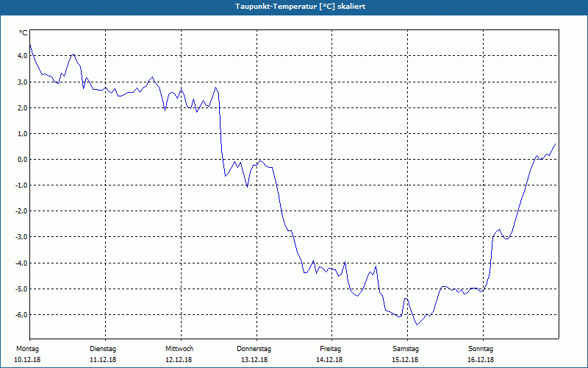Click the 16.12.18 date label

coord(481,360)
